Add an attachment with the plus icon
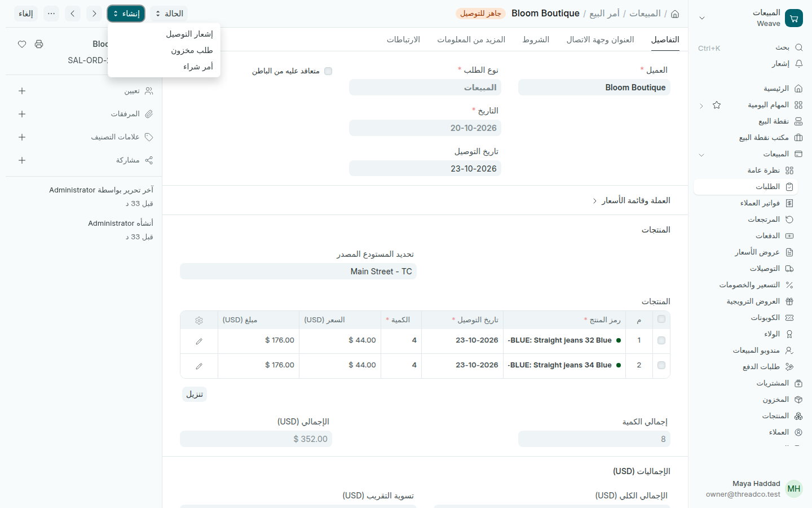Viewport: 812px width, 508px height. click(22, 114)
